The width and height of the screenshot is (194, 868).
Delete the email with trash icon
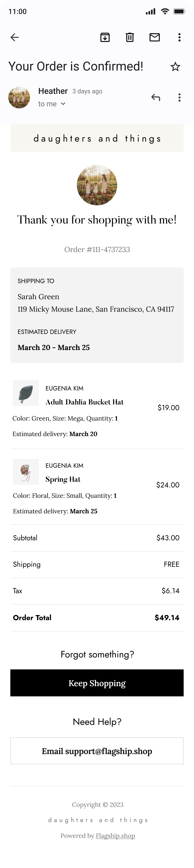[x=130, y=37]
